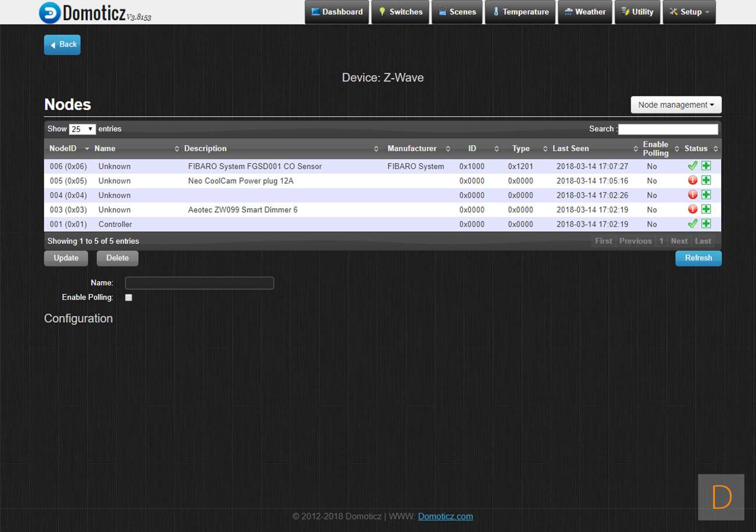The width and height of the screenshot is (756, 532).
Task: Toggle the Enable Polling checkbox
Action: pyautogui.click(x=129, y=298)
